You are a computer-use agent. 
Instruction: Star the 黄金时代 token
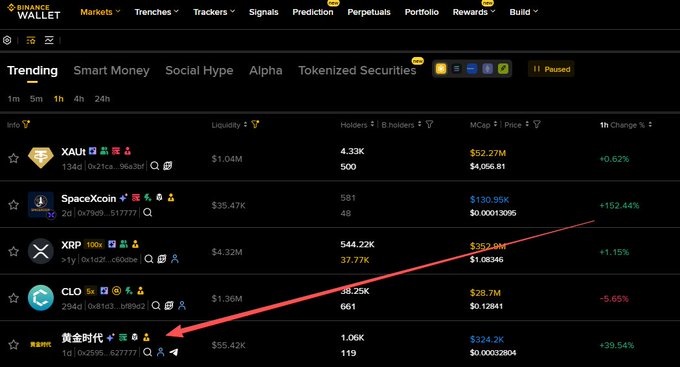point(13,344)
